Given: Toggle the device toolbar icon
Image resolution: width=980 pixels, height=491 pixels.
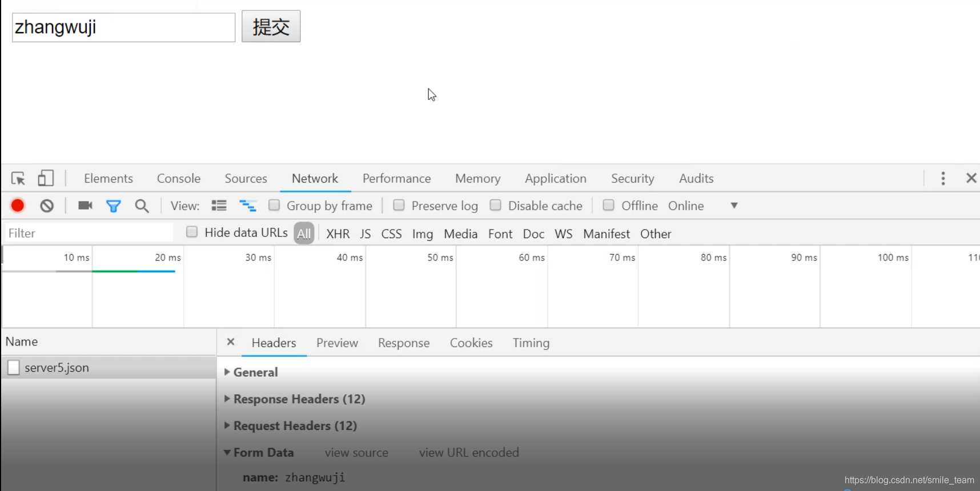Looking at the screenshot, I should tap(46, 179).
